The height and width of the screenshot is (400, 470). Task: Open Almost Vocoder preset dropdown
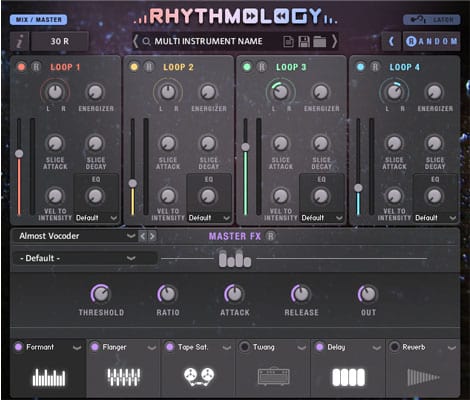(x=75, y=236)
